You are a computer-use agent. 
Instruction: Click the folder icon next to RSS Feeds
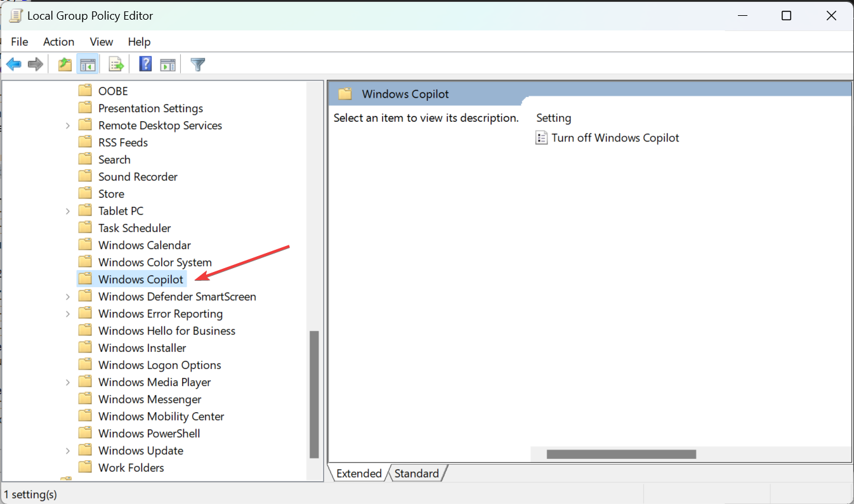[85, 142]
